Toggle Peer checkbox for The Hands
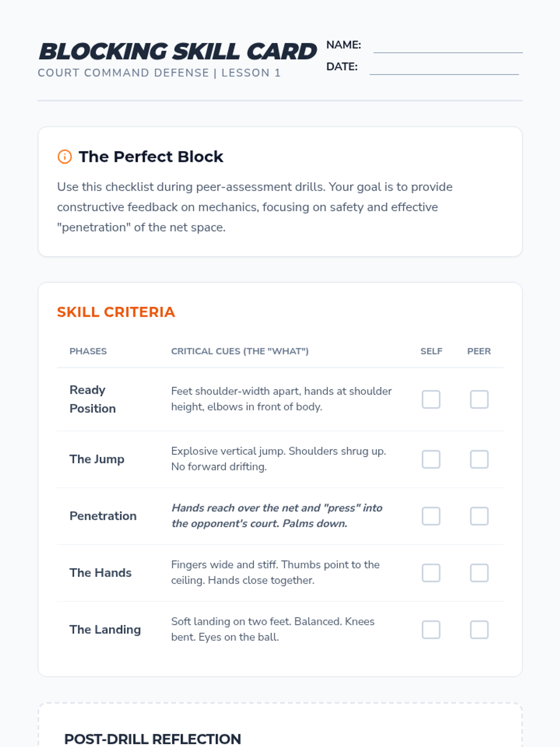560x747 pixels. 479,573
